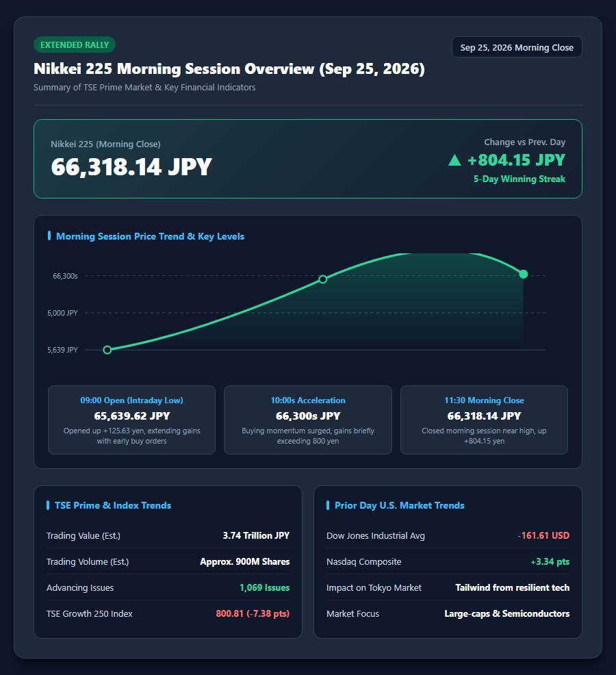Select the Tailwind from resilient tech text
Screen dimensions: 616x675
tap(512, 587)
